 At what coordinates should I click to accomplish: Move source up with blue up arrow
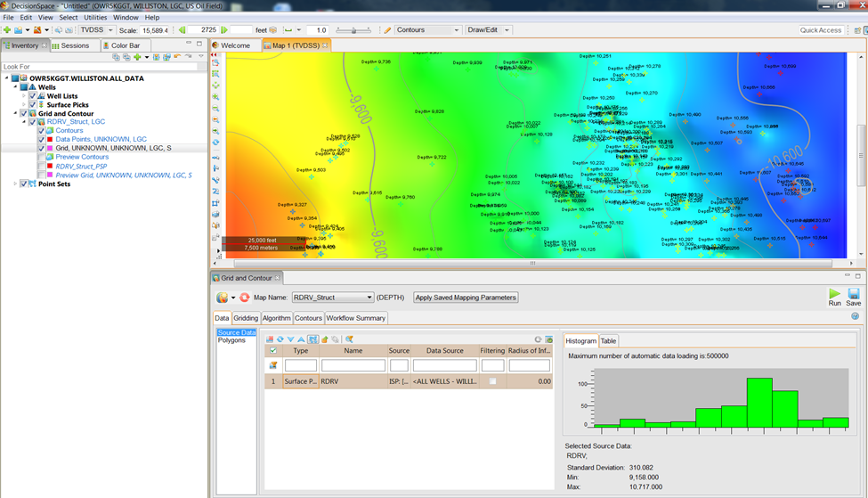[301, 339]
